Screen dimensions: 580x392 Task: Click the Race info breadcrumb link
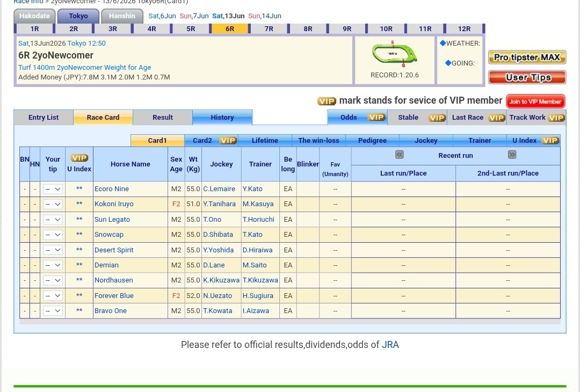pyautogui.click(x=28, y=2)
